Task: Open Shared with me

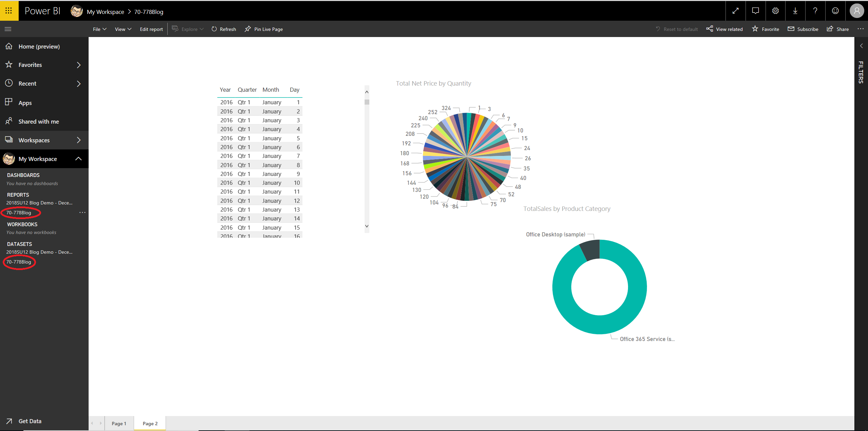Action: click(x=39, y=122)
